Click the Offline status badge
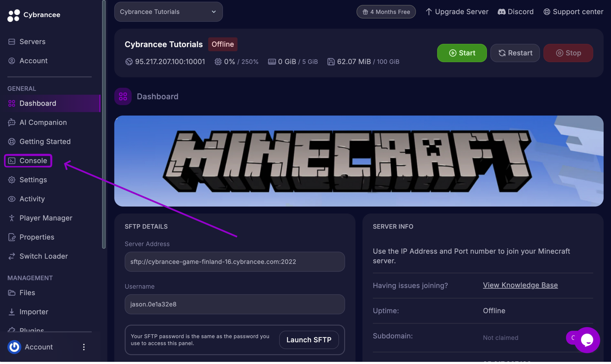This screenshot has width=611, height=364. coord(223,44)
